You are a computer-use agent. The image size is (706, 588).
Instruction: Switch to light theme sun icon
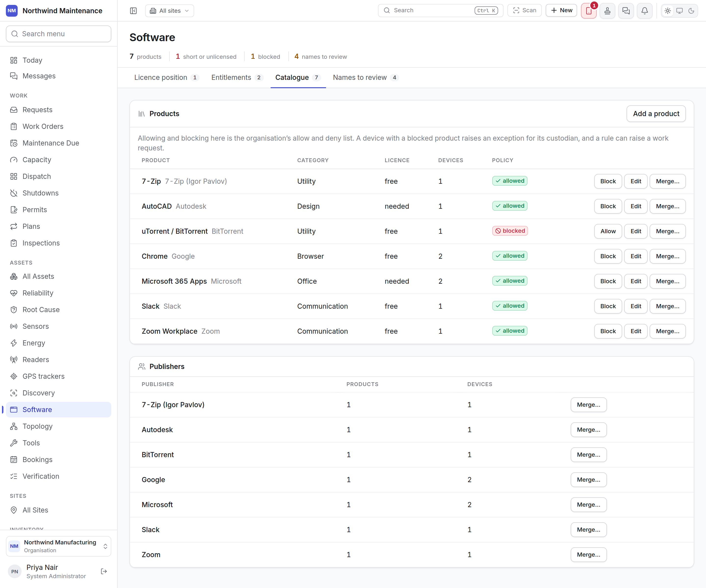click(668, 11)
